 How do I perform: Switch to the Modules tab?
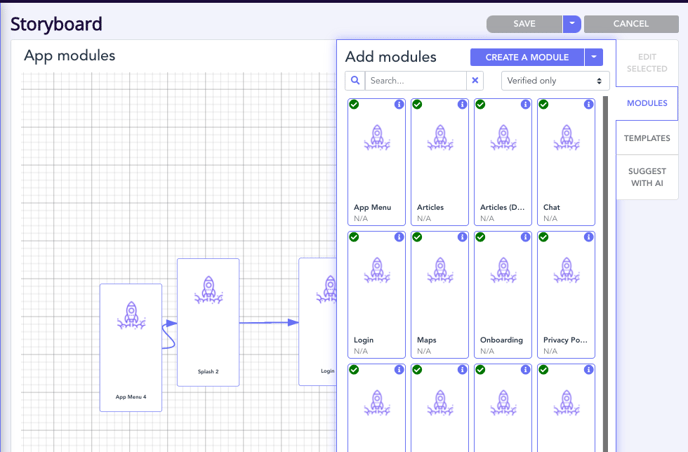point(647,103)
